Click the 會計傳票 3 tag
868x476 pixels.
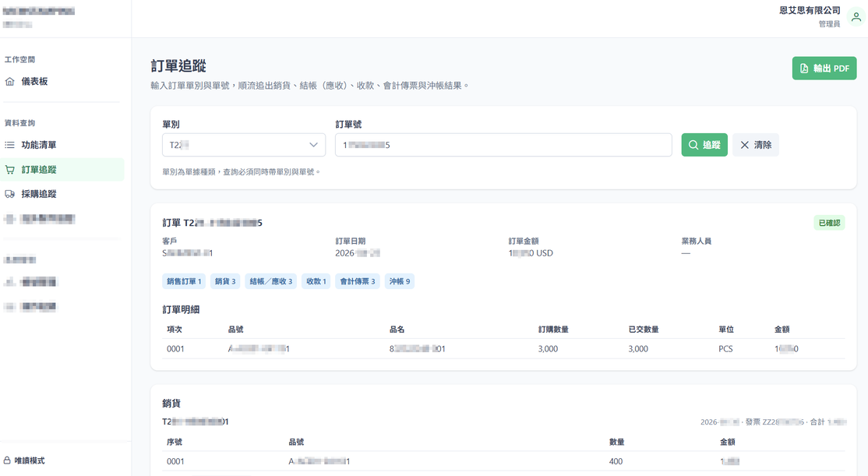click(357, 281)
